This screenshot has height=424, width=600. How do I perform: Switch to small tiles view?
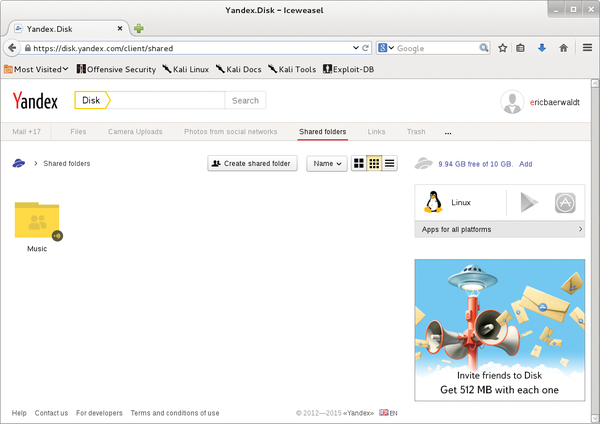click(x=374, y=163)
